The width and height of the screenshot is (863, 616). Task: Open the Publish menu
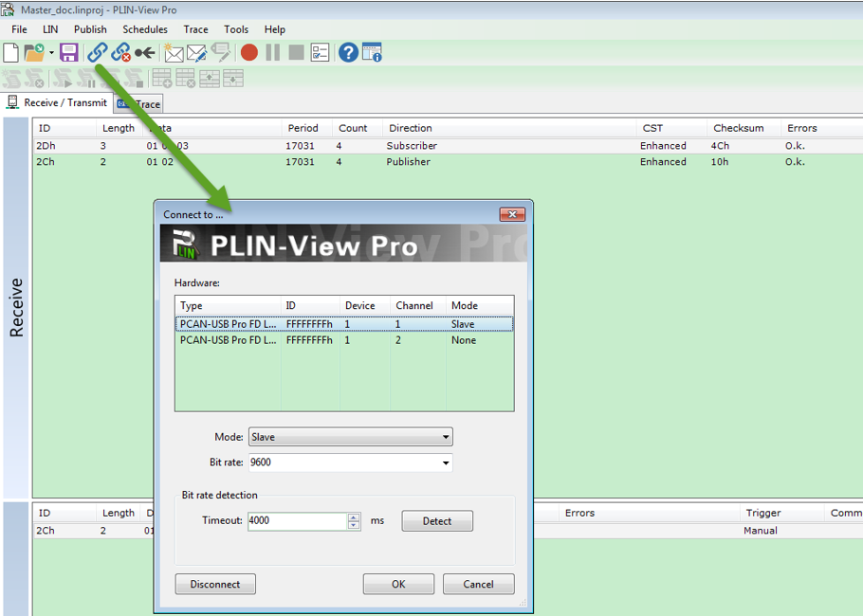pos(90,29)
